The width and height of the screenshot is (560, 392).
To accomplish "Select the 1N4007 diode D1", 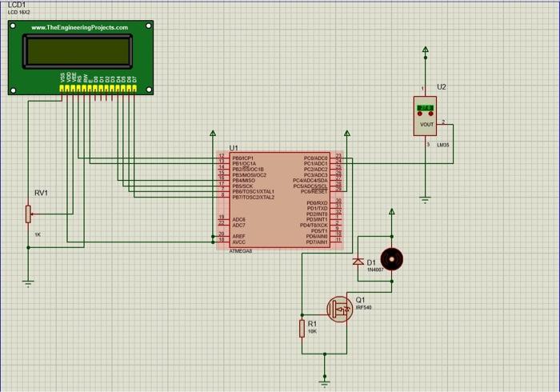I will 358,262.
